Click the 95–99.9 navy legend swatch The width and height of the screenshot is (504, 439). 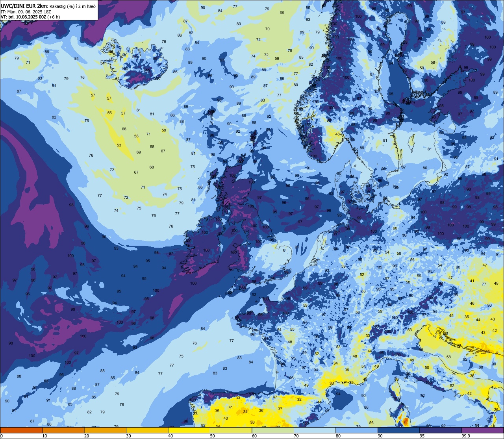pyautogui.click(x=441, y=430)
